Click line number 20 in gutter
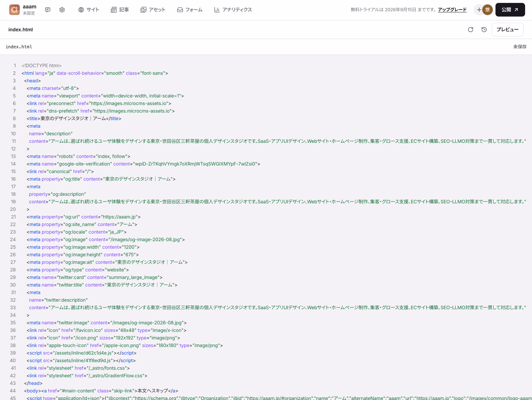This screenshot has height=400, width=532. pos(13,209)
